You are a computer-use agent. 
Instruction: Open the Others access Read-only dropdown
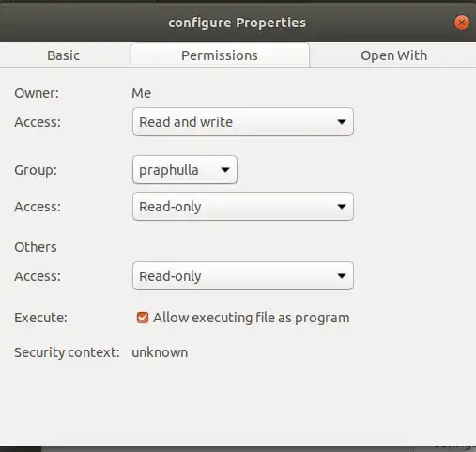243,276
